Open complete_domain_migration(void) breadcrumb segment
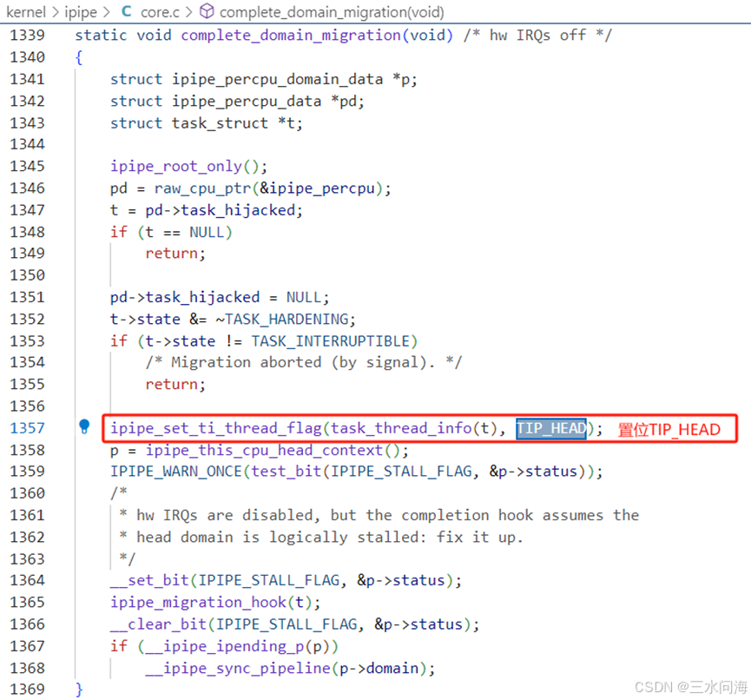This screenshot has width=751, height=700. point(332,12)
